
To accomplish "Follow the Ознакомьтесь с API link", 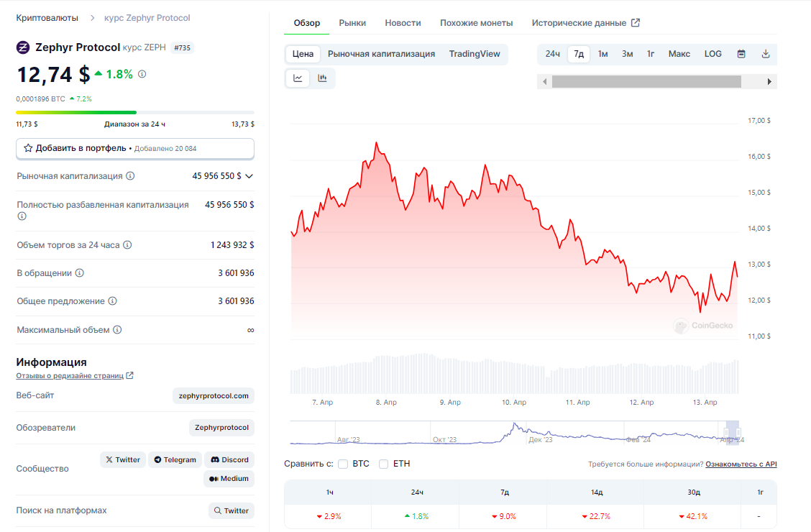I will pos(741,464).
